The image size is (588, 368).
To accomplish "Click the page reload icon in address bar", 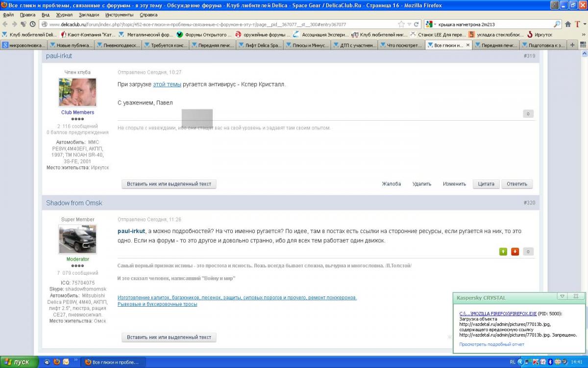I will pyautogui.click(x=416, y=24).
